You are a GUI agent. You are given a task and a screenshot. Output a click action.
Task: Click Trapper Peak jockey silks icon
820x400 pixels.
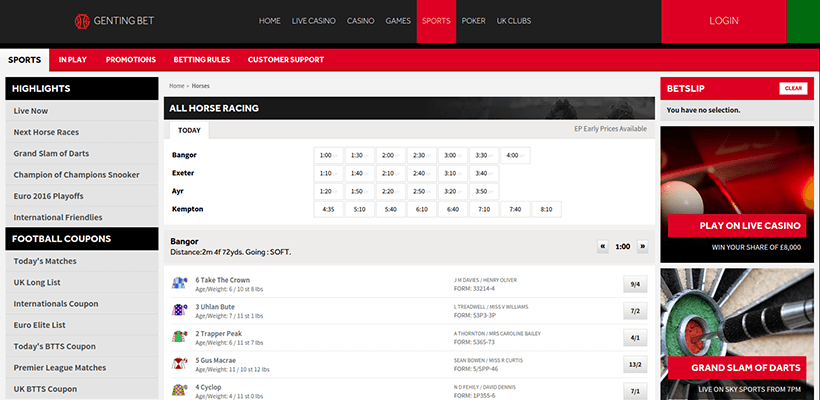(x=179, y=337)
